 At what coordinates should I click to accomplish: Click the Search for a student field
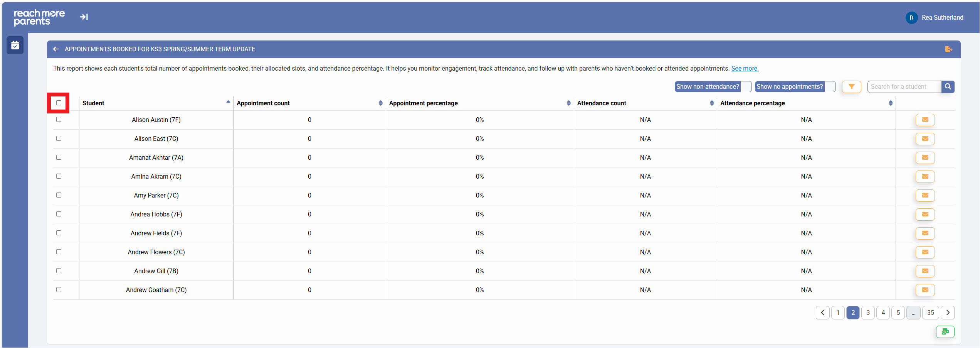[904, 87]
